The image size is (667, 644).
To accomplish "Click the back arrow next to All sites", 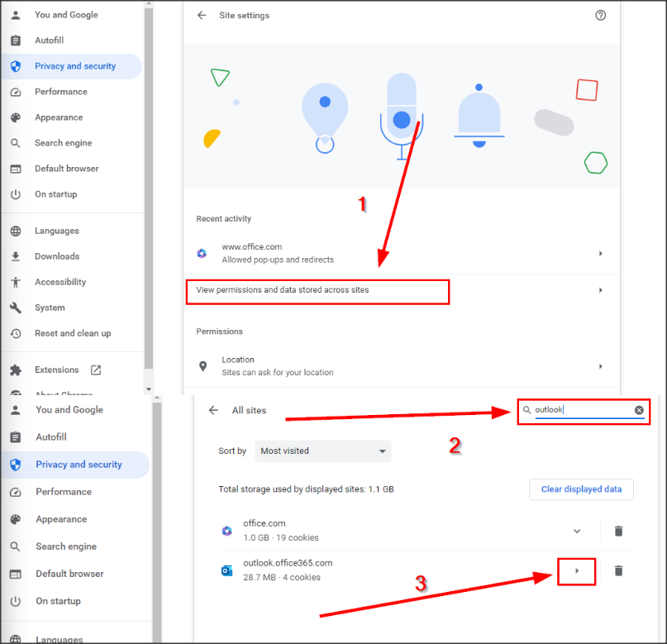I will (213, 410).
